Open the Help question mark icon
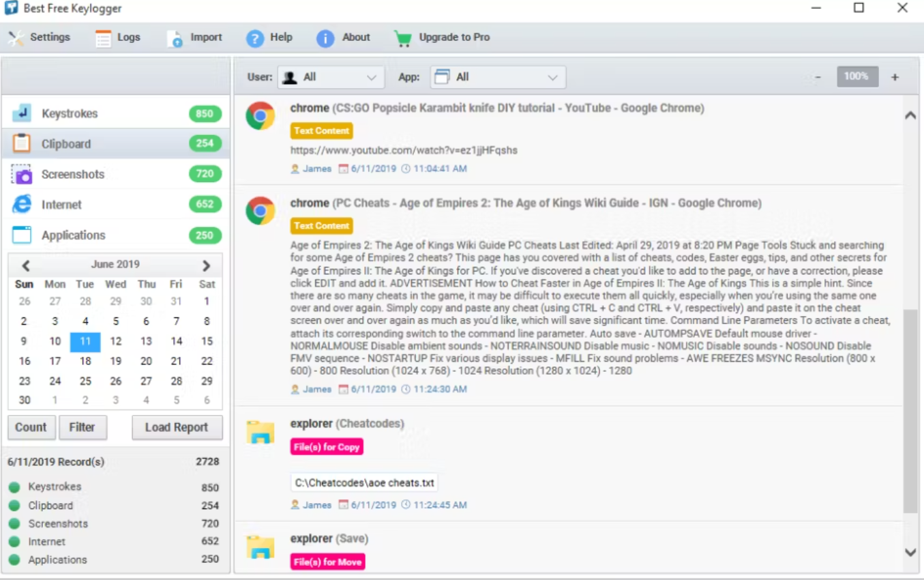The height and width of the screenshot is (580, 924). point(255,38)
